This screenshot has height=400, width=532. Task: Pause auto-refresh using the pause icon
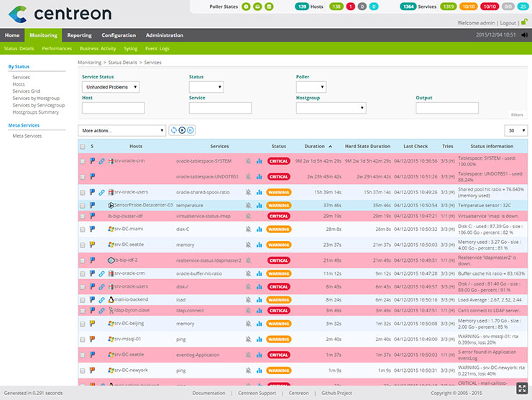click(x=191, y=130)
